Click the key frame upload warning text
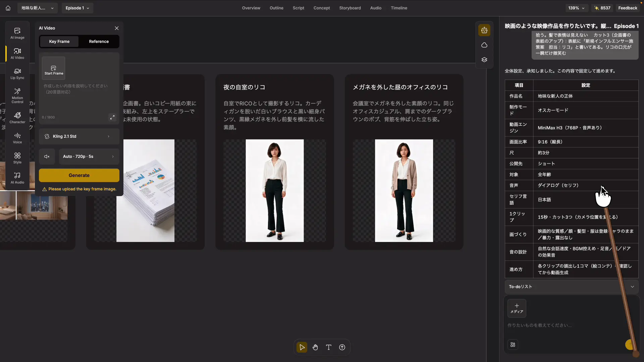Image resolution: width=644 pixels, height=362 pixels. [82, 189]
